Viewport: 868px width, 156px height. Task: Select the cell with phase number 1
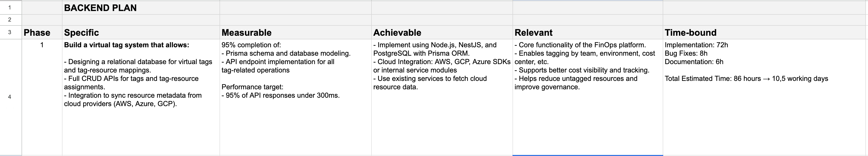(x=42, y=97)
